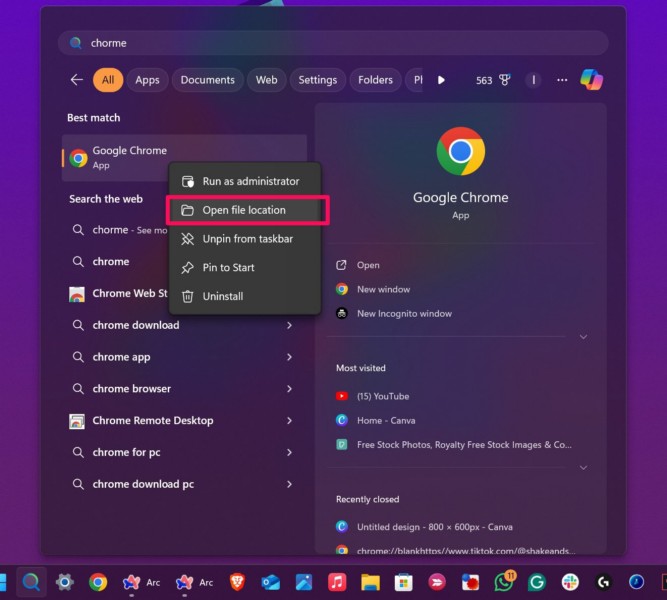
Task: Expand the 'chrome for pc' arrow
Action: point(289,452)
